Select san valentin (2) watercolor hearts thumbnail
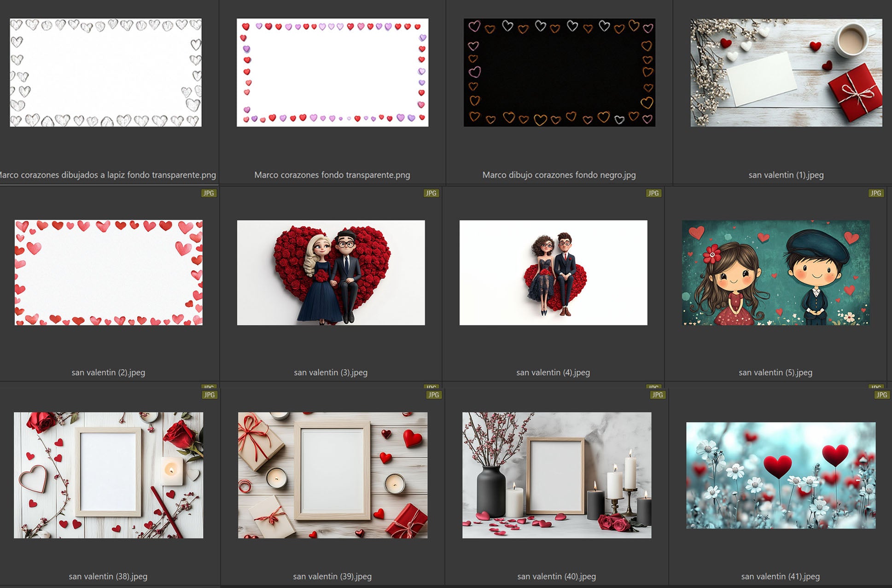This screenshot has height=588, width=892. [x=108, y=273]
